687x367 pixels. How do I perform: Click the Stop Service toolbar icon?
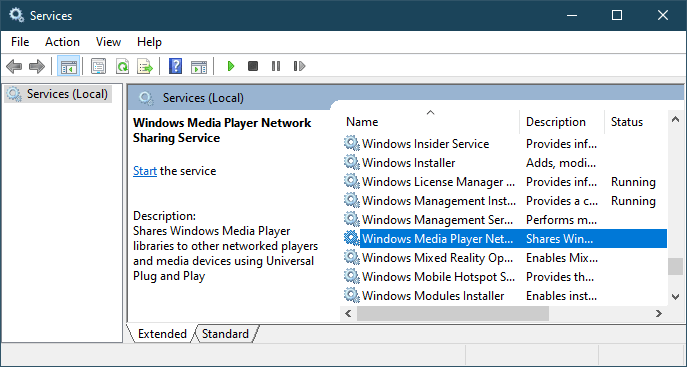[253, 66]
